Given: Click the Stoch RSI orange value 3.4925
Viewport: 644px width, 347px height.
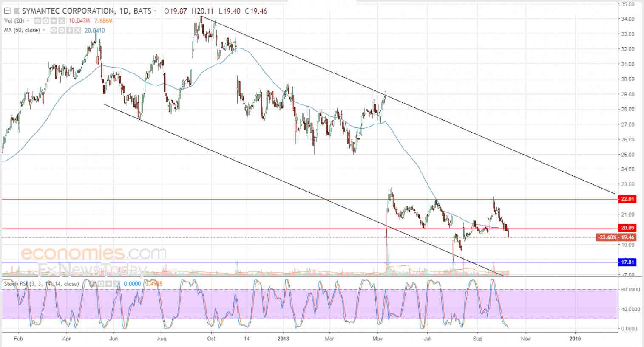Looking at the screenshot, I should pos(153,284).
